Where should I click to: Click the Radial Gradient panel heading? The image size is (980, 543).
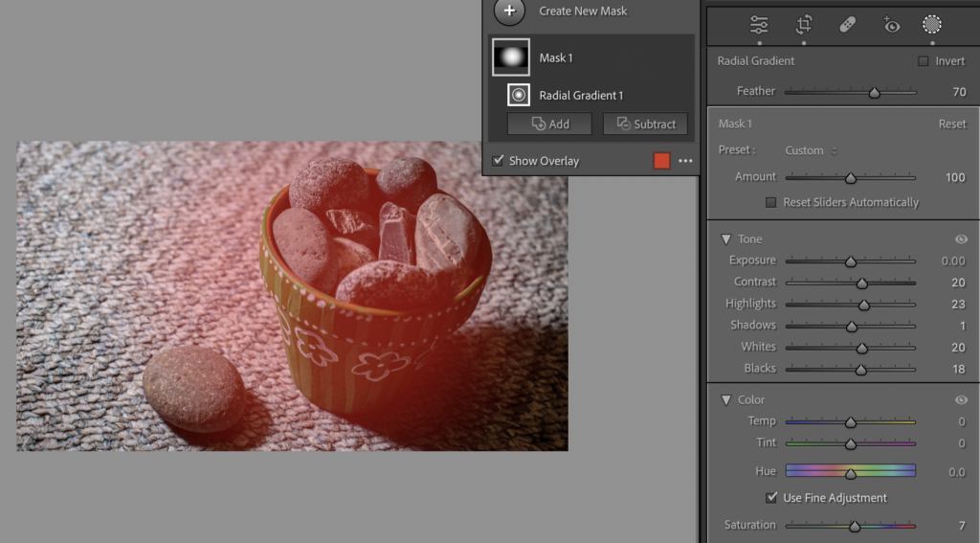[x=756, y=60]
